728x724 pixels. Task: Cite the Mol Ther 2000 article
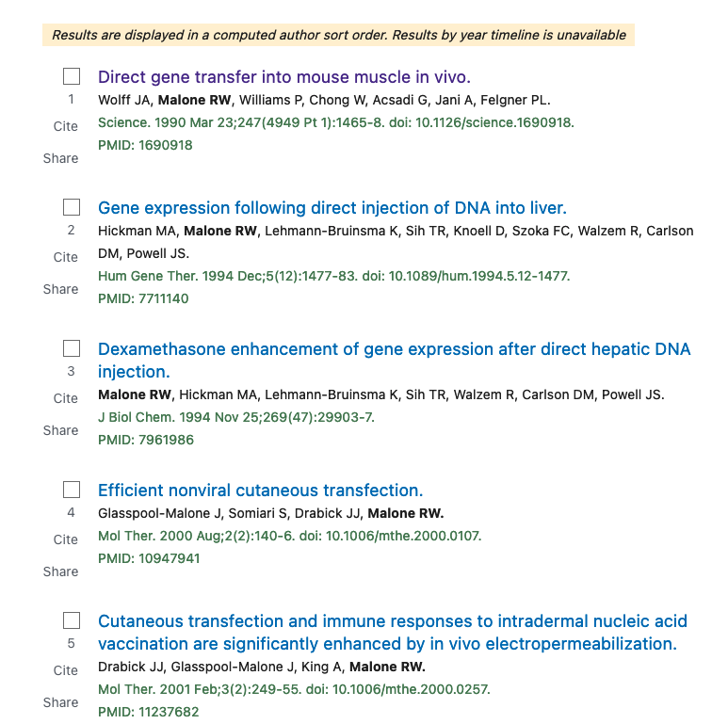(66, 539)
